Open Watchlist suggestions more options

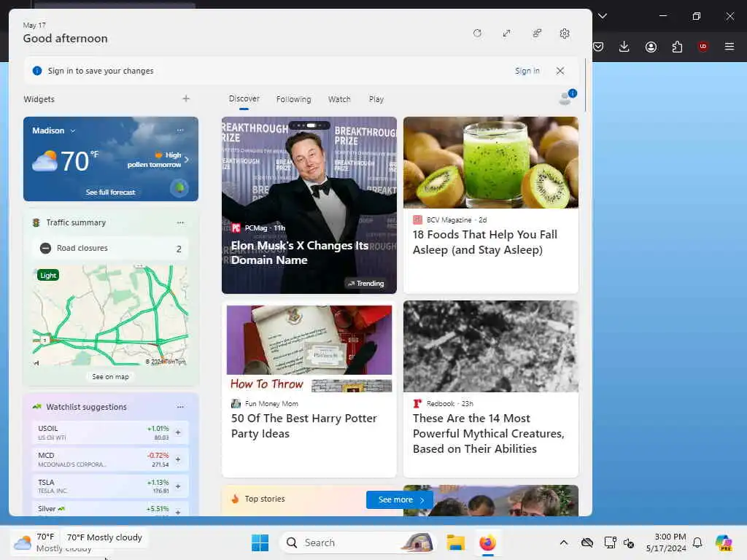pos(180,407)
